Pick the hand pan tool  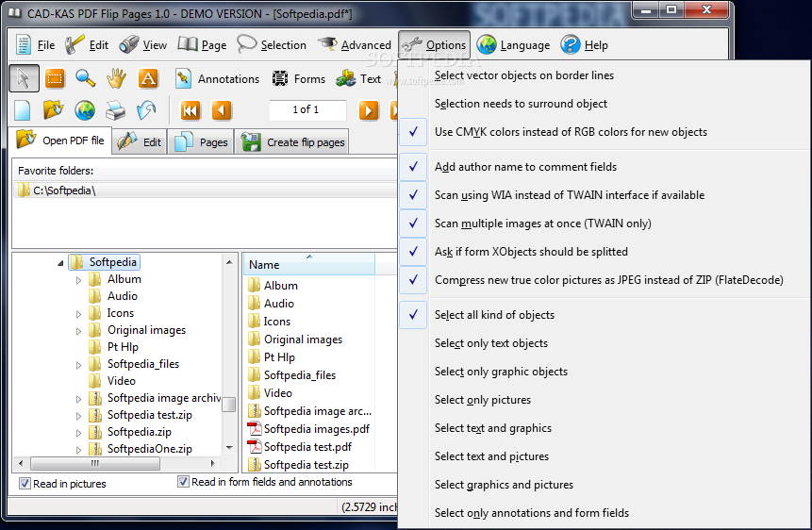coord(117,78)
